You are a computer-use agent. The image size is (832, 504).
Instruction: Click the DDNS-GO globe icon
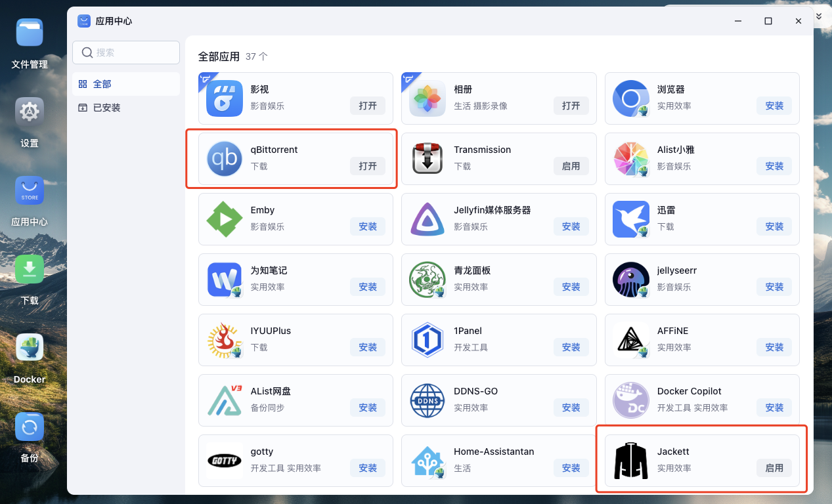(x=428, y=400)
